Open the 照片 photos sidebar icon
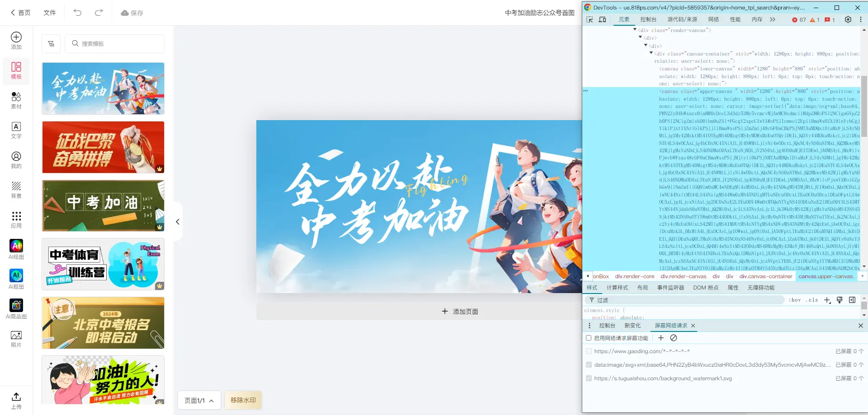Viewport: 868px width, 415px height. pyautogui.click(x=16, y=339)
